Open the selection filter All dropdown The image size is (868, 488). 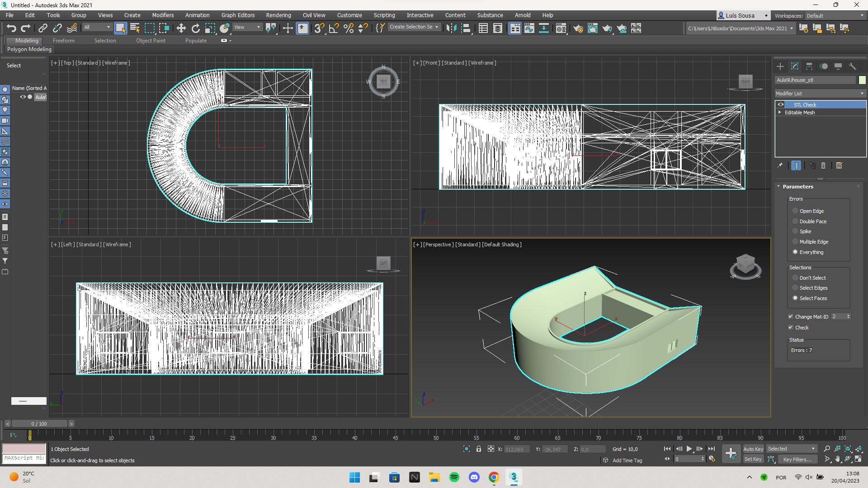(x=97, y=27)
